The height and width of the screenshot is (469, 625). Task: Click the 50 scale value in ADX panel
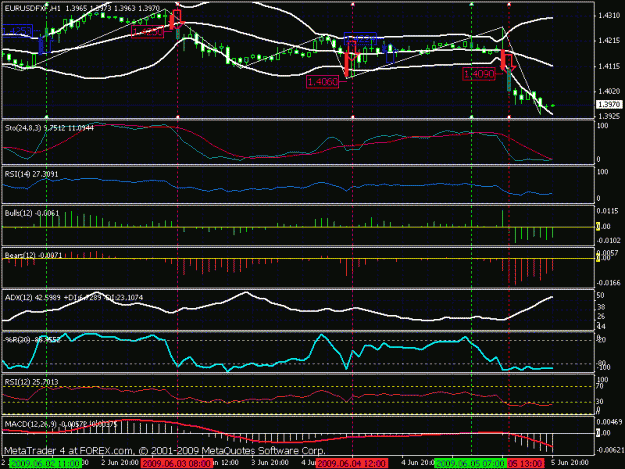pyautogui.click(x=601, y=296)
